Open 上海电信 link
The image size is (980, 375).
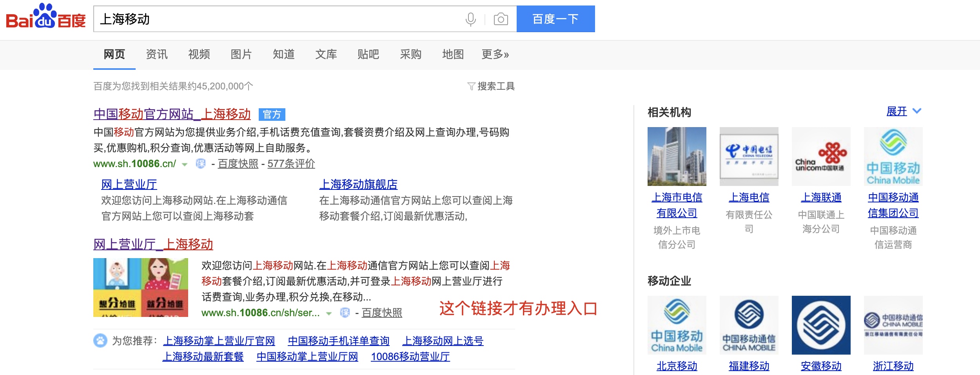point(749,197)
